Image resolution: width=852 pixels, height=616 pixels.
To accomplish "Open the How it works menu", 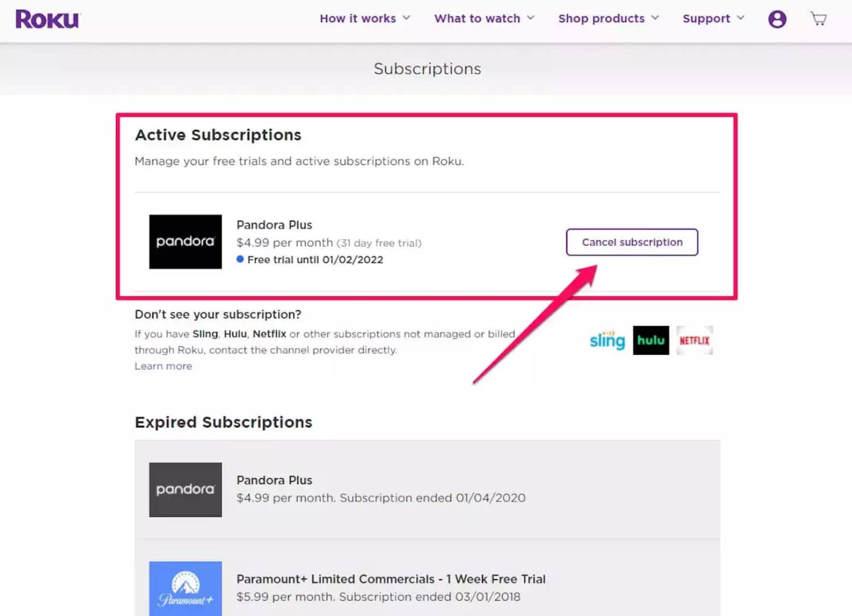I will pyautogui.click(x=365, y=18).
